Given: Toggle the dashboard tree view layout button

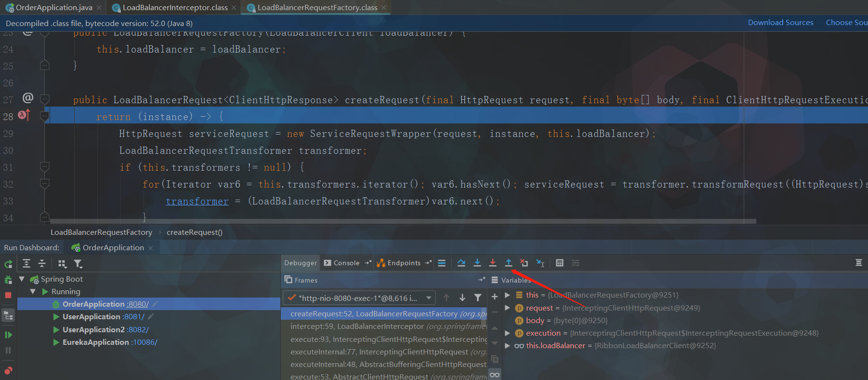Looking at the screenshot, I should coord(8,315).
